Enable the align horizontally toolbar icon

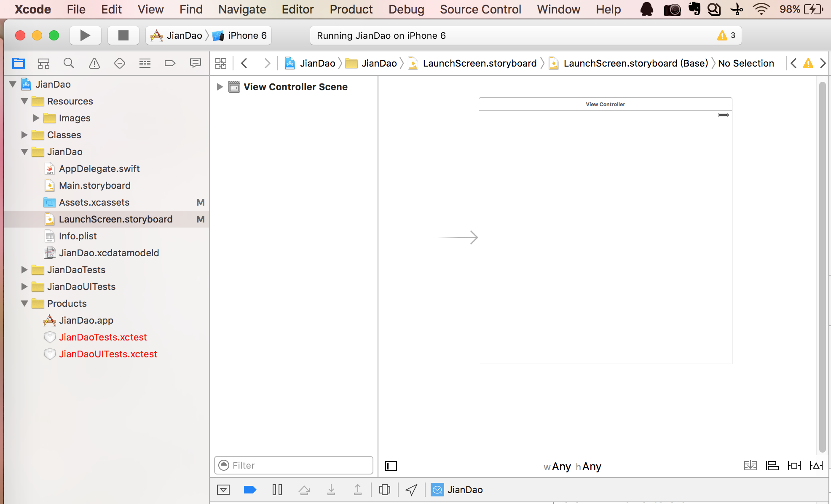coord(773,465)
